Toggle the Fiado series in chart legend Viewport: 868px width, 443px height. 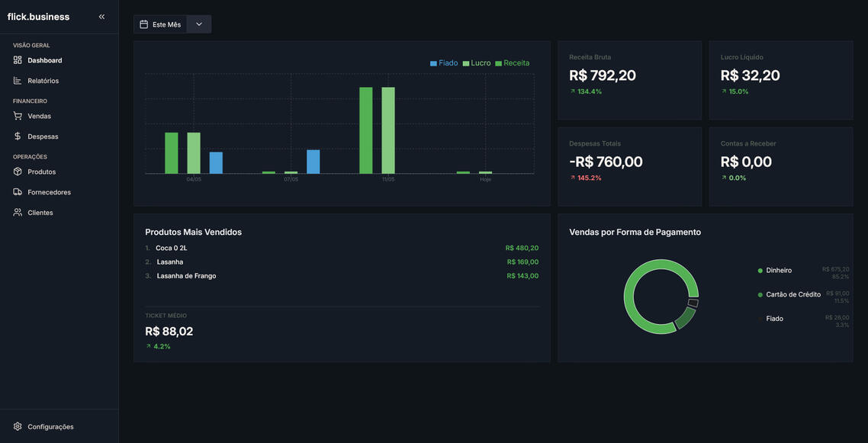444,63
